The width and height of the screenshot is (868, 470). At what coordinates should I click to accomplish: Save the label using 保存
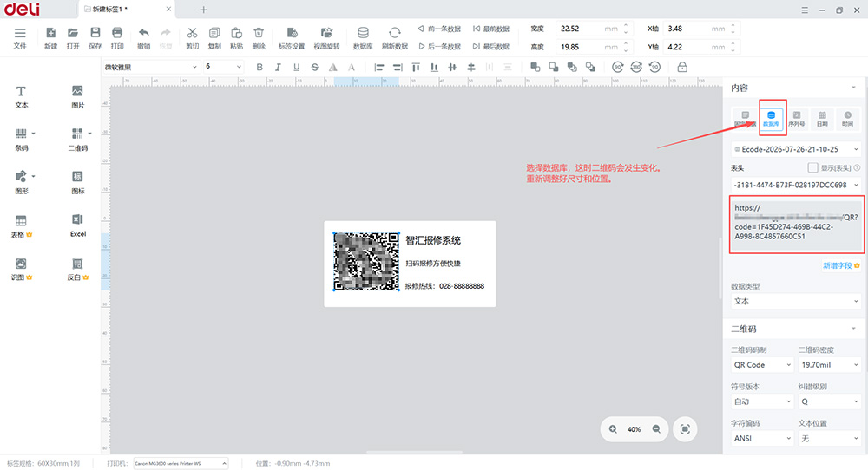pos(95,38)
